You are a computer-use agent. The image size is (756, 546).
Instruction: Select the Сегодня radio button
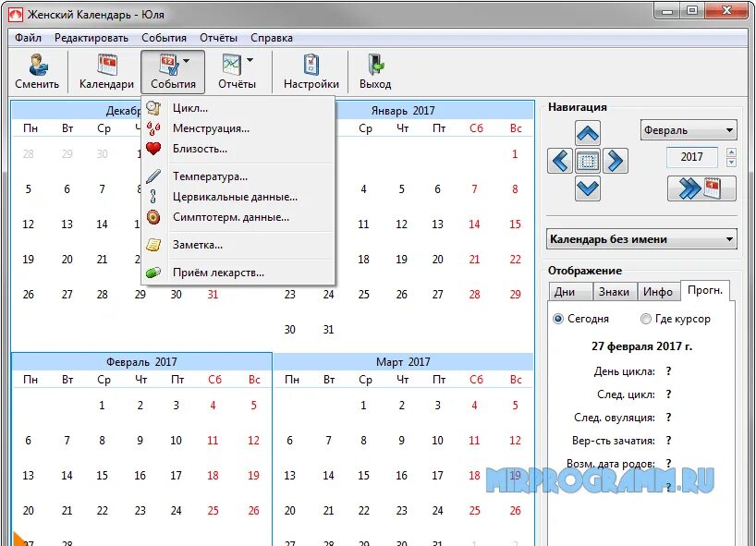point(558,319)
